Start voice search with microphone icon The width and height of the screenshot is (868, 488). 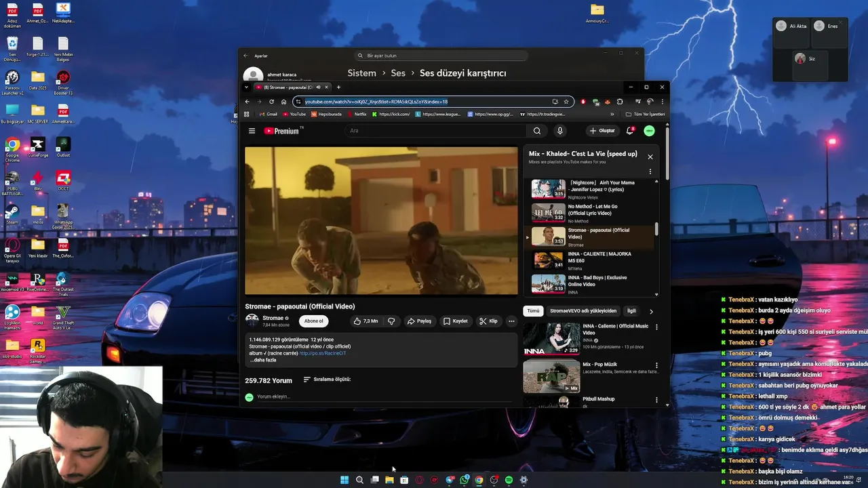tap(559, 131)
